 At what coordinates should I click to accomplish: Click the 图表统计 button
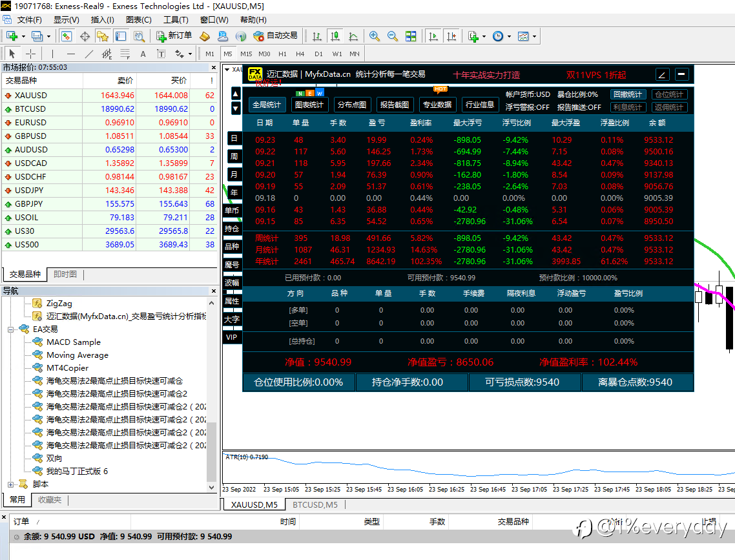(309, 105)
